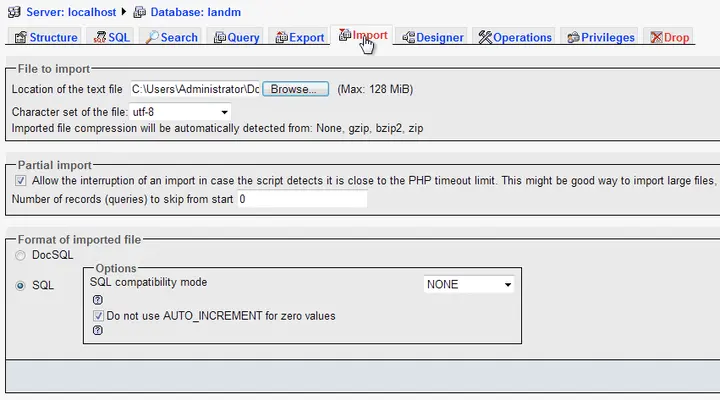Click the Format of imported file heading
This screenshot has height=400, width=720.
[x=79, y=239]
